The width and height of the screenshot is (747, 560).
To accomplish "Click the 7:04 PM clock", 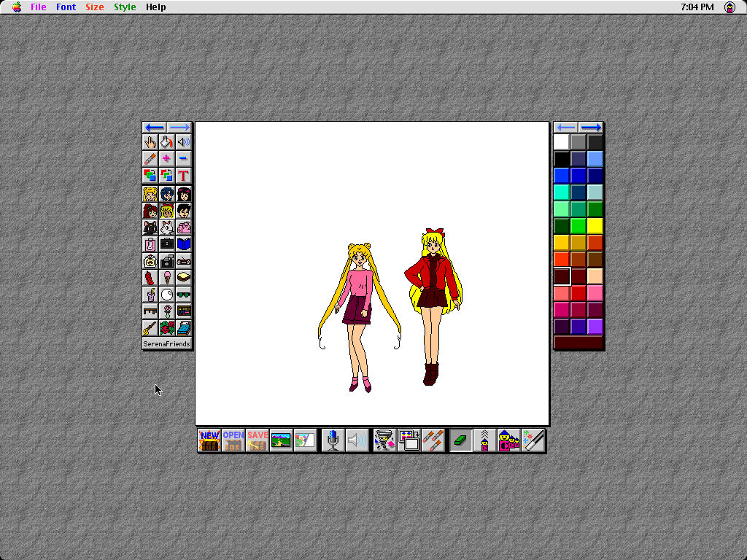I will [x=697, y=7].
